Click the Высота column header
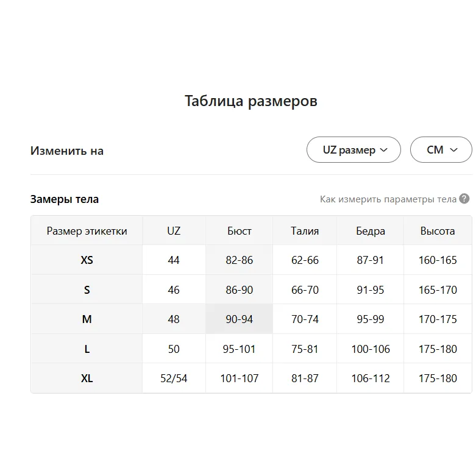Screen dimensions: 476x476 tap(438, 231)
